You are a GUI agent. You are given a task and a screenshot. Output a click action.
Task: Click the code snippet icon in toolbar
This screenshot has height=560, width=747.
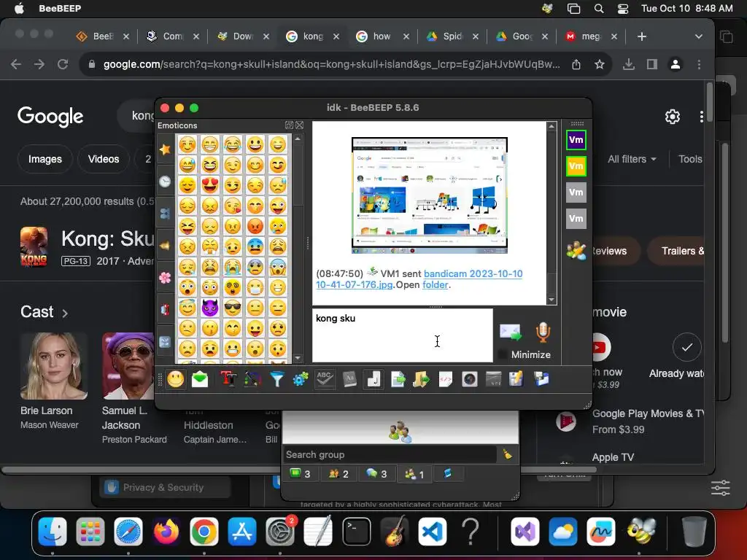[x=446, y=379]
